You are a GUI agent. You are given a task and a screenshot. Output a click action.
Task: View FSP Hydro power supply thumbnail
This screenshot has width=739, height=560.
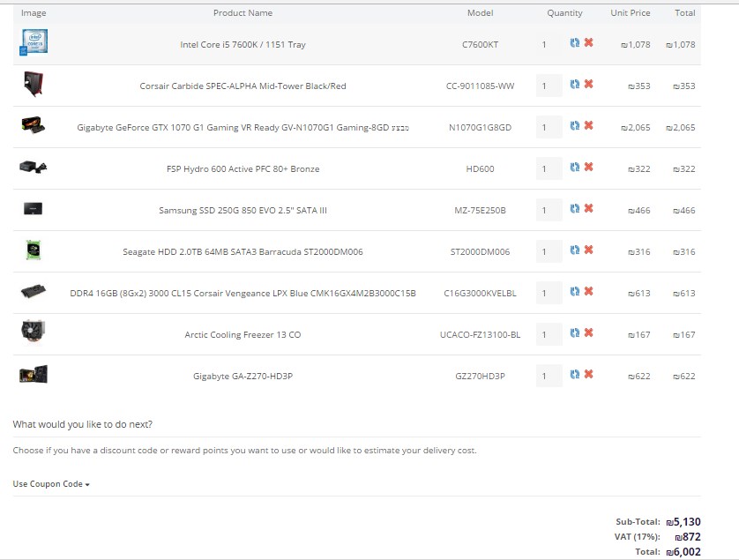pyautogui.click(x=34, y=167)
